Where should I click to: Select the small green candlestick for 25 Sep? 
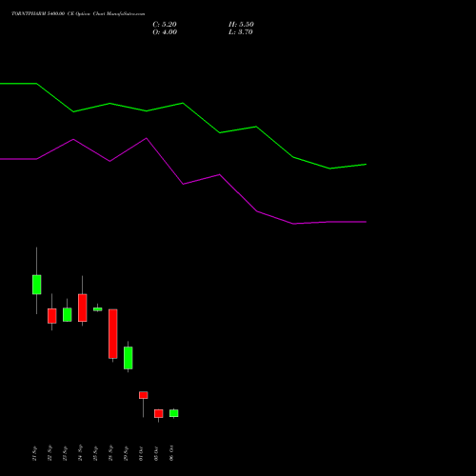98,309
